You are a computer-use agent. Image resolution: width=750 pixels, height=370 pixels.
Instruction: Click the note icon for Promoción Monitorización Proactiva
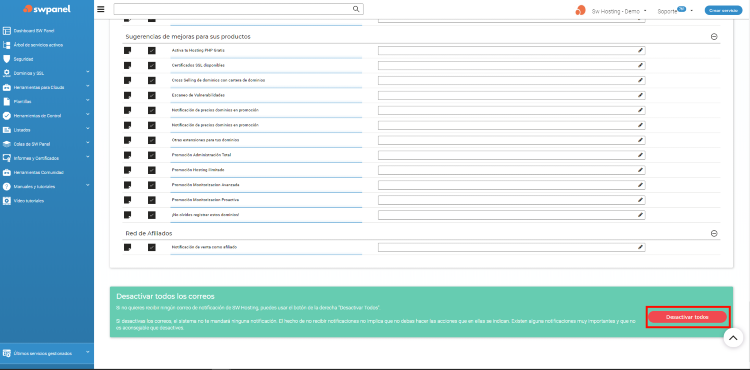click(128, 200)
